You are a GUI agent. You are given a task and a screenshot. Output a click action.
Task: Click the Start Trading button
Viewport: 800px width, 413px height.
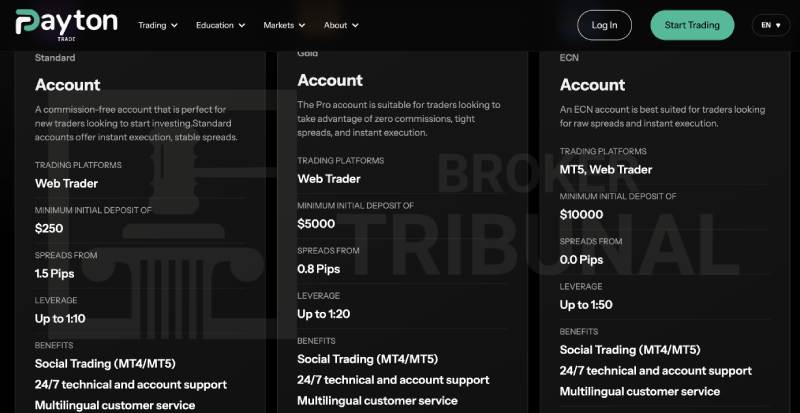[692, 25]
